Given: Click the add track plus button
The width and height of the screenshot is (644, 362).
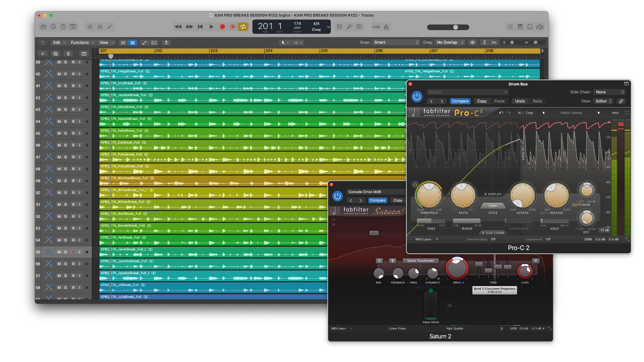Looking at the screenshot, I should (43, 54).
